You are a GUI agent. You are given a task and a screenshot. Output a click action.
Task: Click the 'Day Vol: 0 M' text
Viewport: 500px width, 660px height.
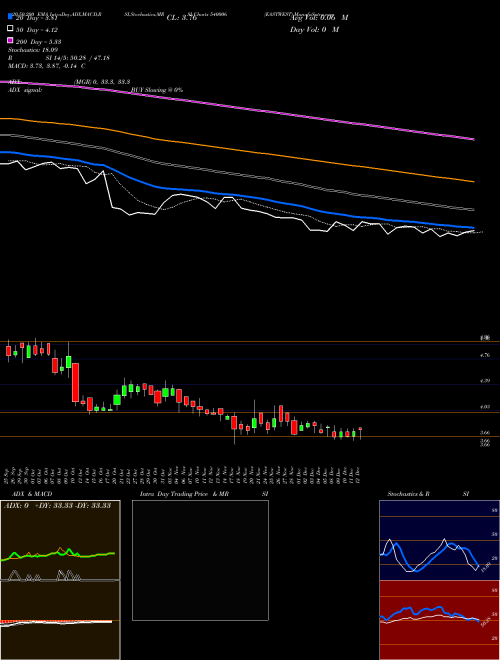coord(314,30)
